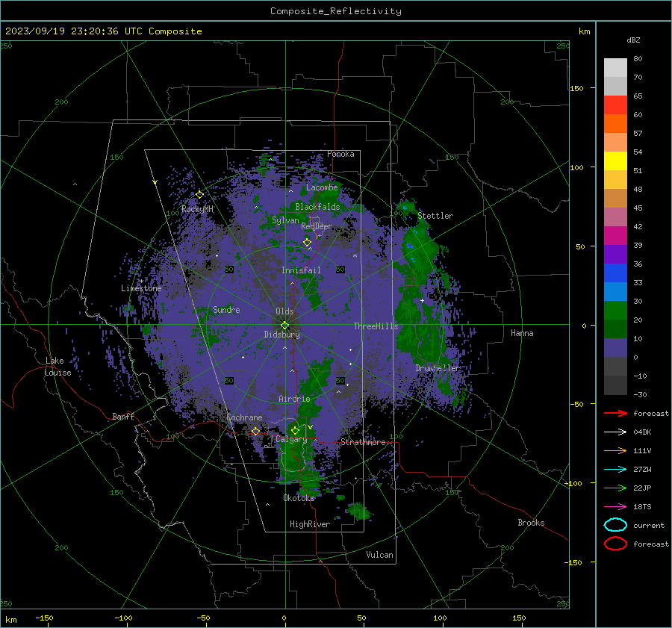Click the HighRiver city label
This screenshot has height=628, width=672.
[x=310, y=524]
